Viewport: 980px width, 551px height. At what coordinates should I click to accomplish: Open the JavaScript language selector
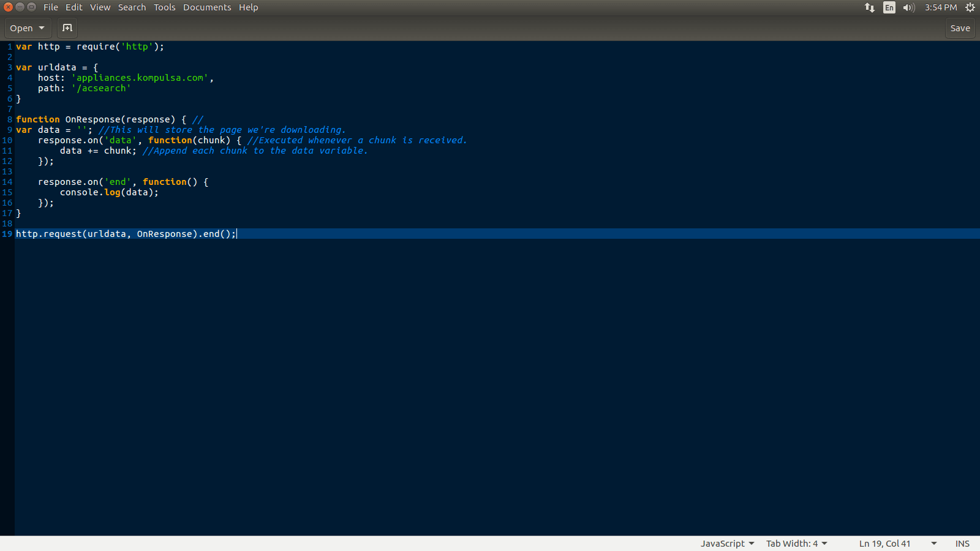727,544
